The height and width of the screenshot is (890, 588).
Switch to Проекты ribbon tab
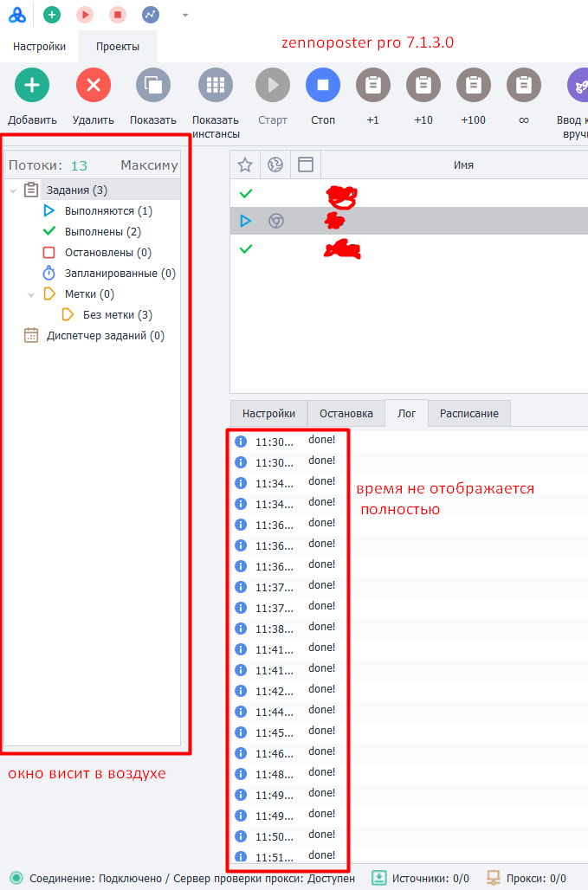[x=118, y=47]
